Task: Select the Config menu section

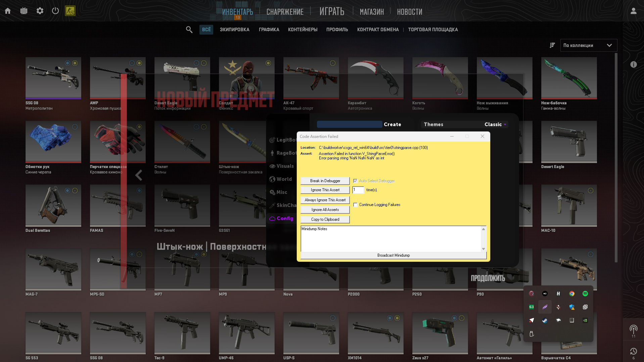Action: (x=281, y=218)
